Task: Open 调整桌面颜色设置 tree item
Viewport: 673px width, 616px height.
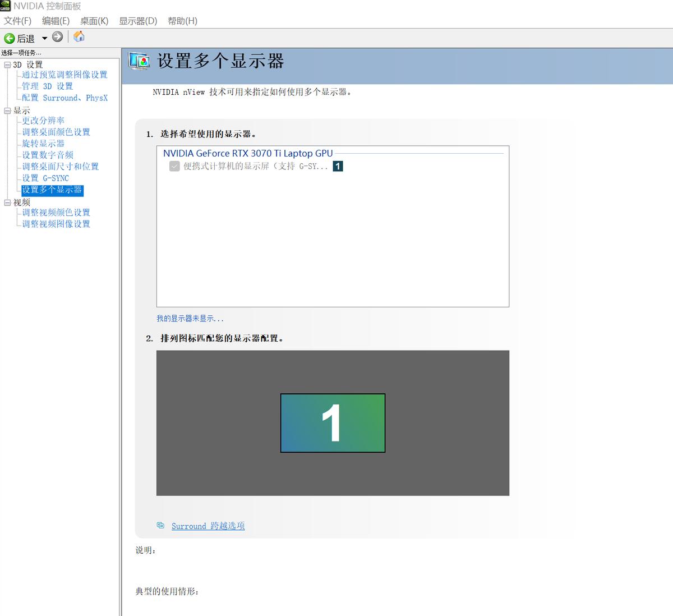Action: click(x=56, y=132)
